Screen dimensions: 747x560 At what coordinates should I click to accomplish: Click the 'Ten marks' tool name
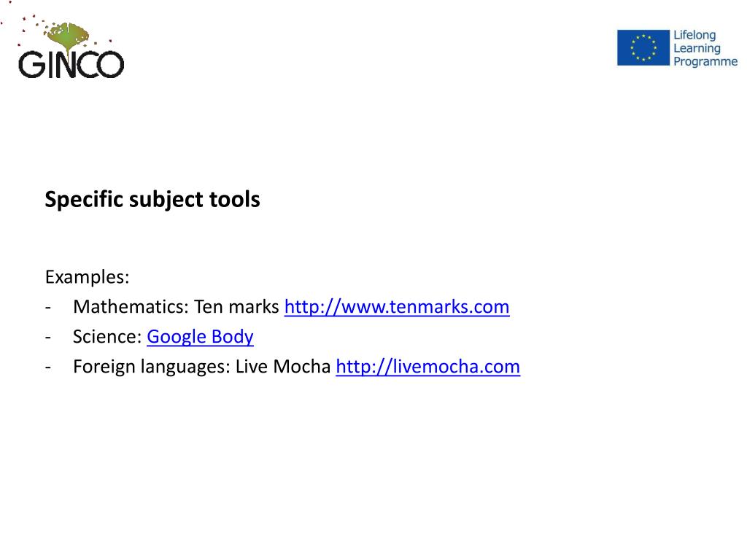pos(236,307)
